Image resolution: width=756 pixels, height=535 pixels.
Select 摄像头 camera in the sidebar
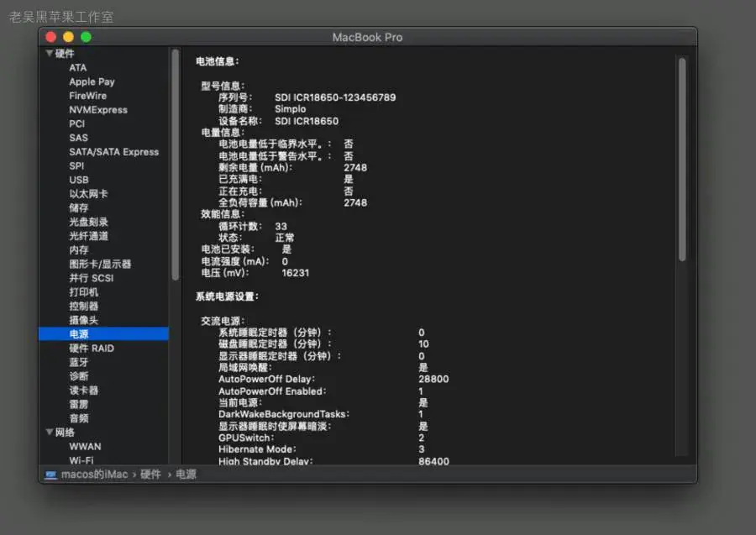coord(83,319)
